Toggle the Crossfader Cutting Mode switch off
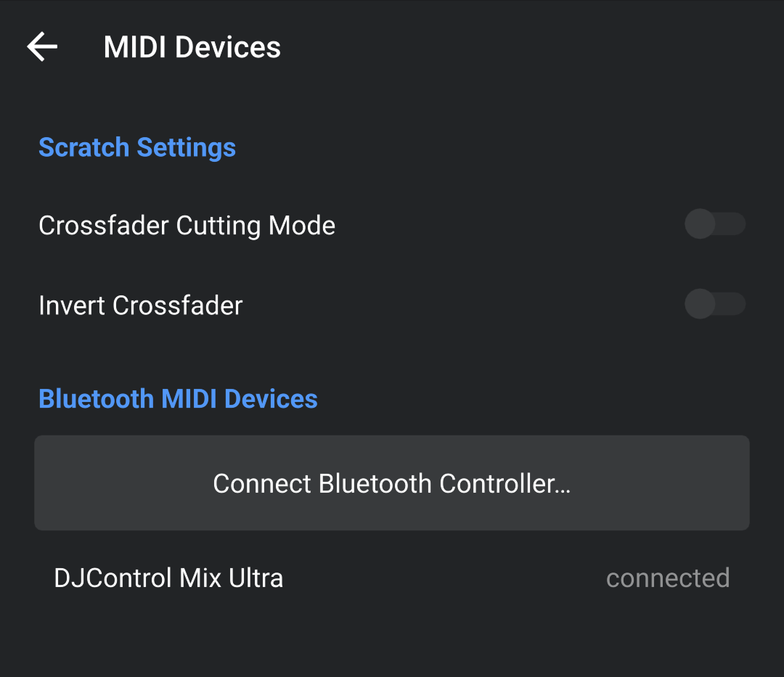The width and height of the screenshot is (784, 677). pos(715,224)
